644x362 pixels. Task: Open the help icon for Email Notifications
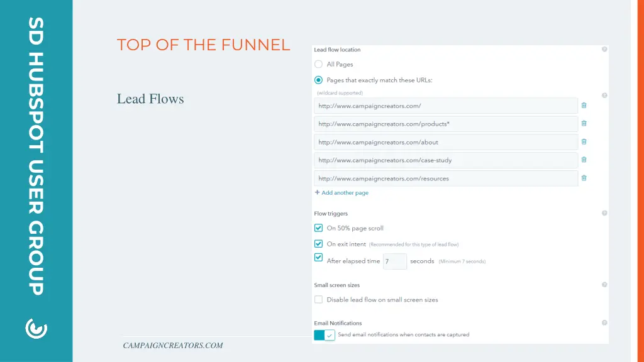pos(604,322)
